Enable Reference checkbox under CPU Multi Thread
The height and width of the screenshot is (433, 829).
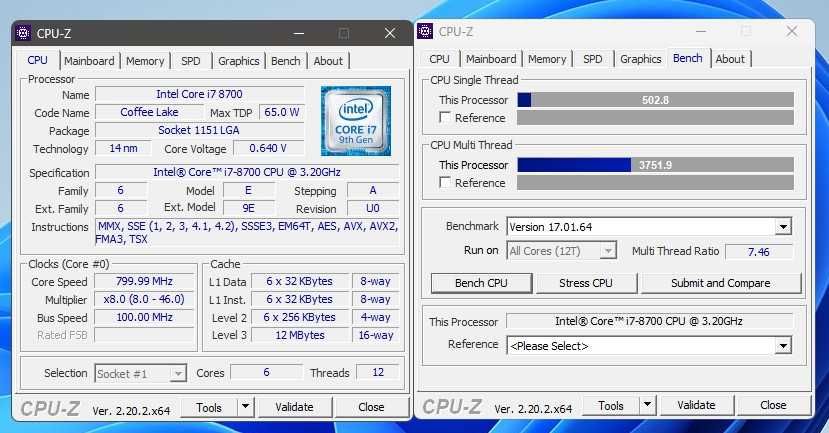(445, 182)
